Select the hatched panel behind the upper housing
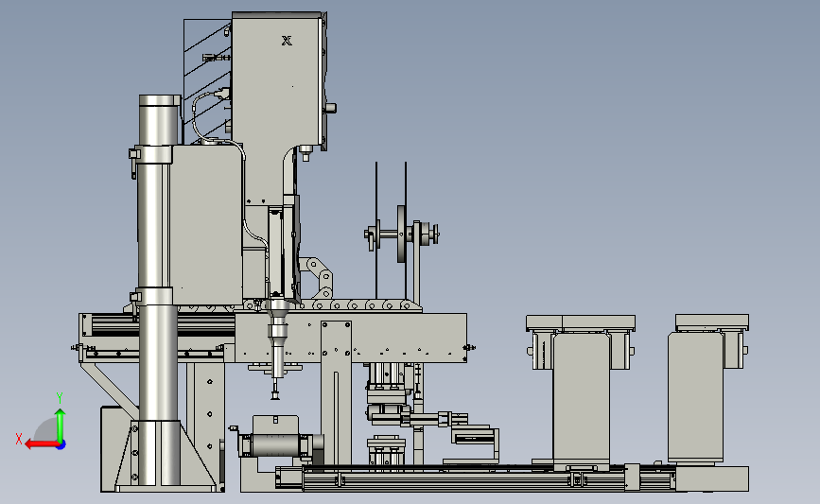This screenshot has height=504, width=820. click(207, 81)
